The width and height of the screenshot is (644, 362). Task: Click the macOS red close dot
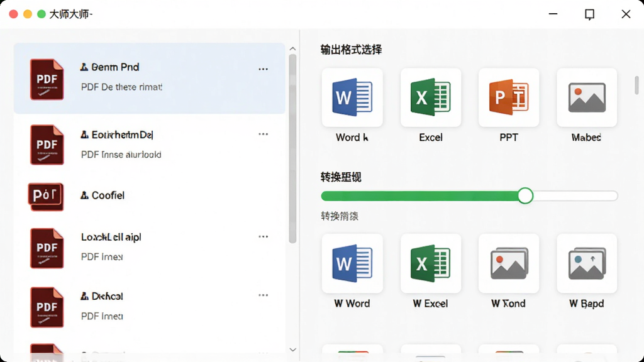(14, 14)
